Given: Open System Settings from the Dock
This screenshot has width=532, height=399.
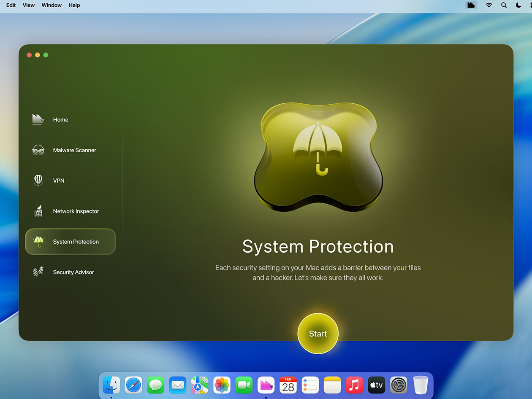Looking at the screenshot, I should click(x=398, y=385).
